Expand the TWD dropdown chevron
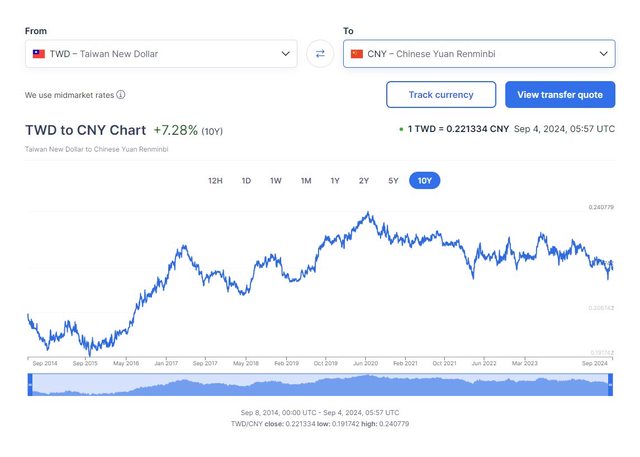 click(x=286, y=54)
